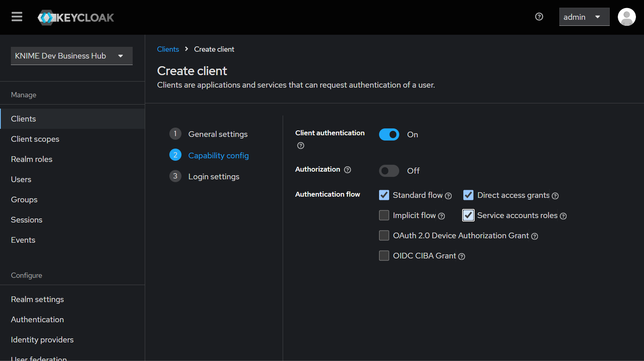This screenshot has width=644, height=361.
Task: Open the help icon in the header
Action: [x=539, y=17]
